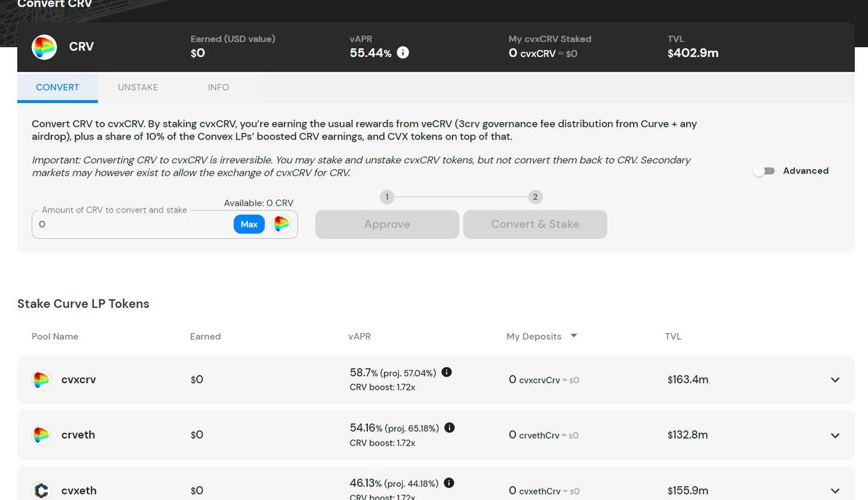
Task: Show vAPR info for cvxcrv pool
Action: (x=447, y=372)
